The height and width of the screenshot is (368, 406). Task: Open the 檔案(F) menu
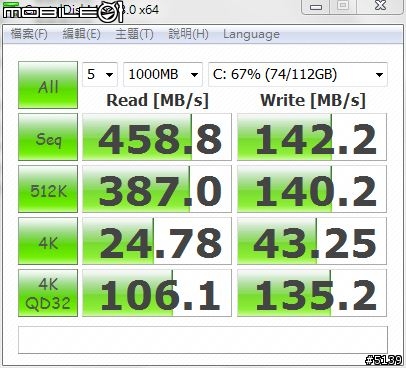tap(29, 34)
